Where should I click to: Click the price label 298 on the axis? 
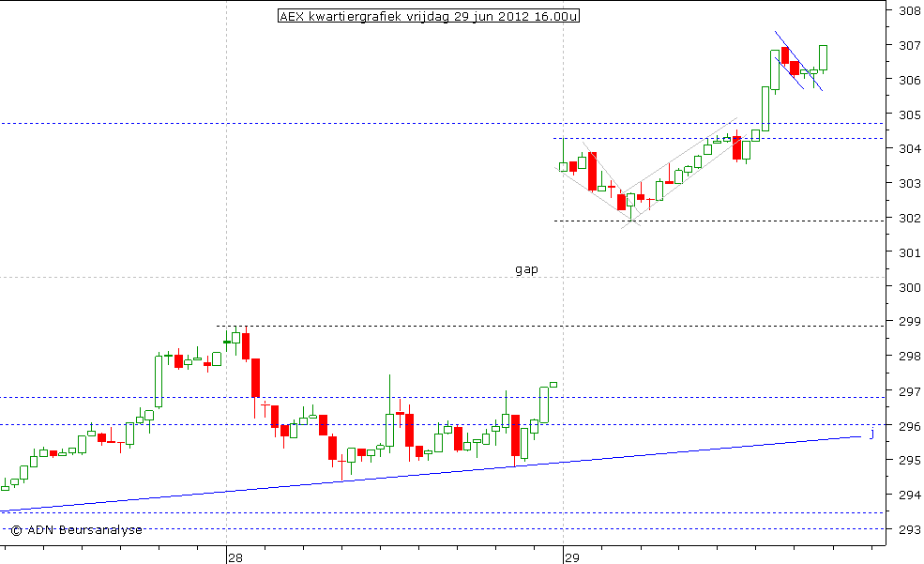coord(910,356)
